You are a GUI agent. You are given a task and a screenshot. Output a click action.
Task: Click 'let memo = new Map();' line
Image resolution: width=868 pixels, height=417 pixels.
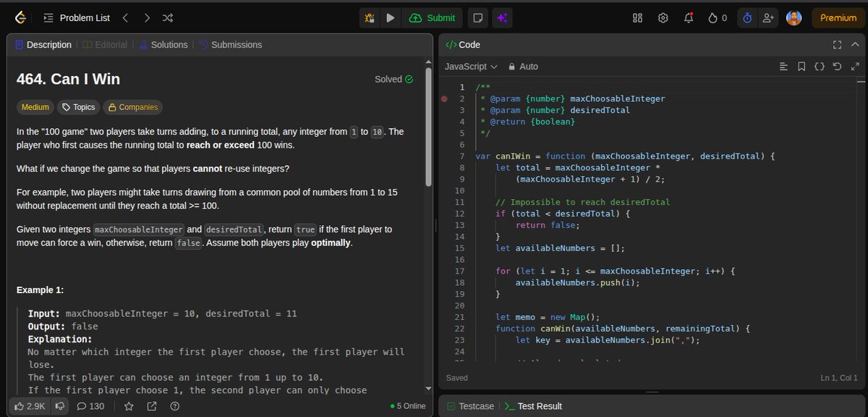pos(548,317)
